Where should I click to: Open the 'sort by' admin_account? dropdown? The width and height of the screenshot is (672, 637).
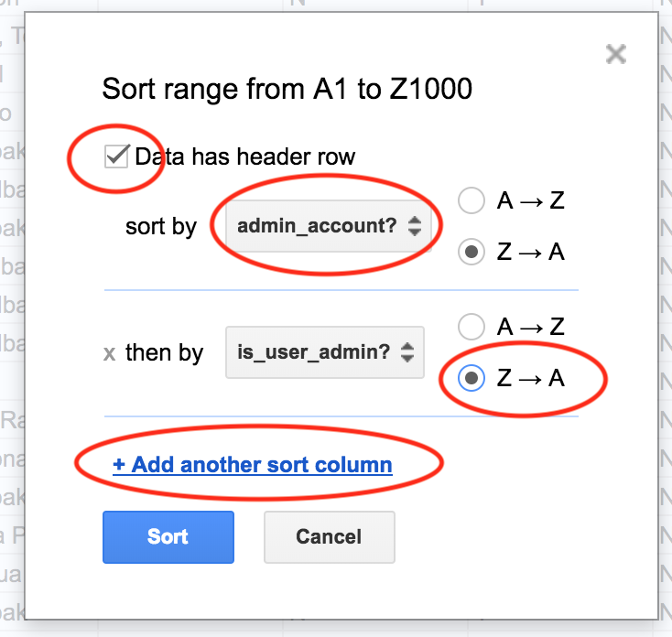point(329,226)
